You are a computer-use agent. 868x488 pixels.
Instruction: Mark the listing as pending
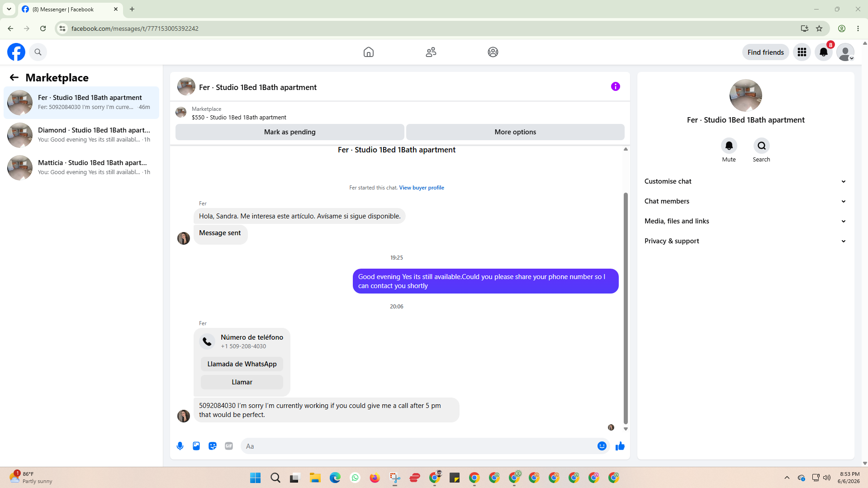[290, 132]
